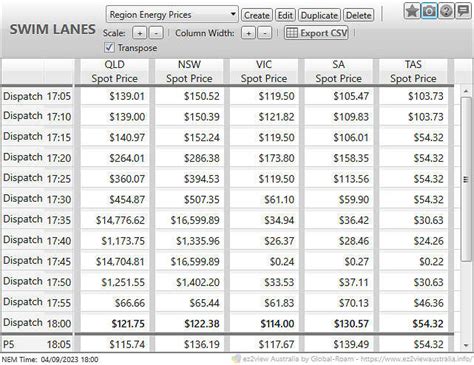Click NSW price $1,335.96 cell
This screenshot has width=474, height=365.
point(189,241)
